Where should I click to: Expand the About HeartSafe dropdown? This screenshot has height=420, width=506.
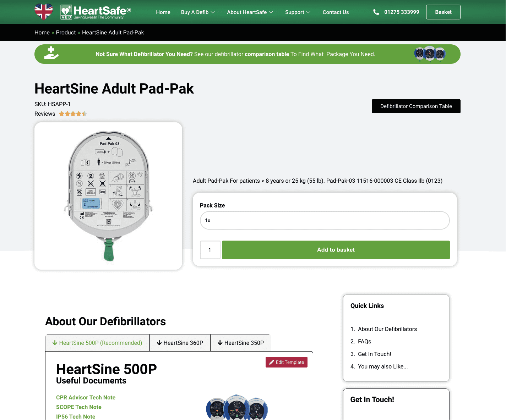[x=250, y=12]
